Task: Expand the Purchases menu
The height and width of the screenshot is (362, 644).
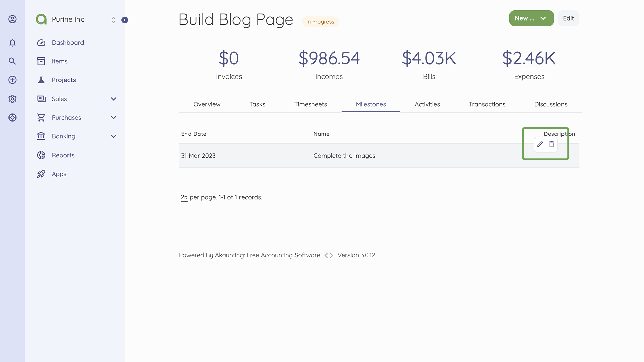Action: [x=113, y=118]
